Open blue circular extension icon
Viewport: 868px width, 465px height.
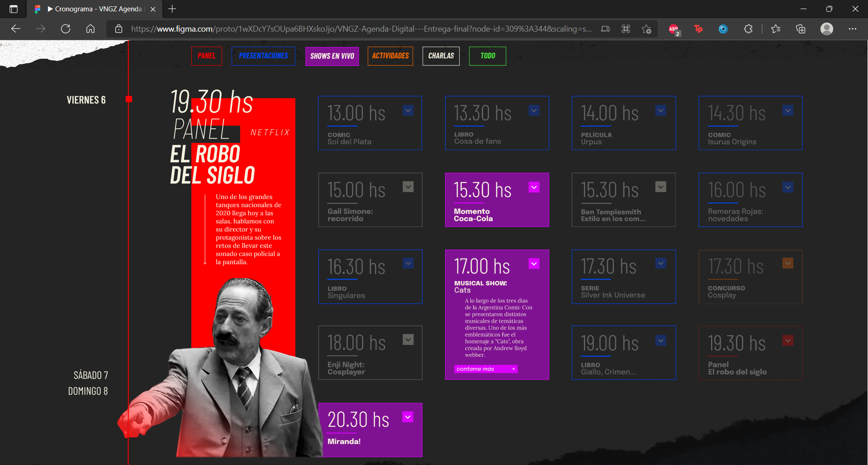723,29
